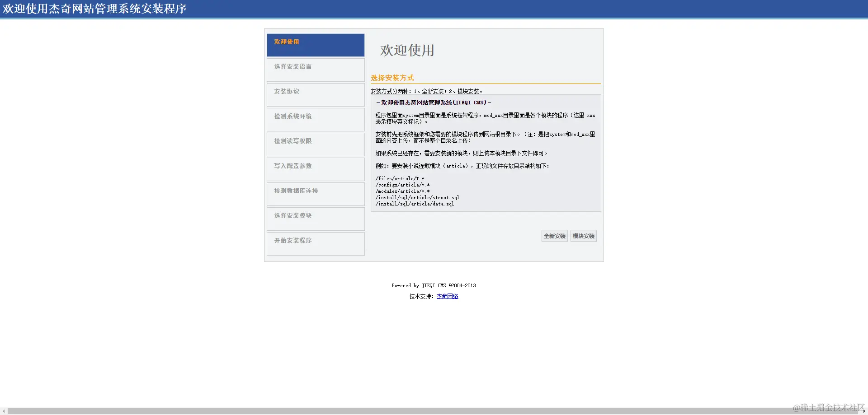
Task: Select the 欢迎使用 step in sidebar
Action: (316, 45)
